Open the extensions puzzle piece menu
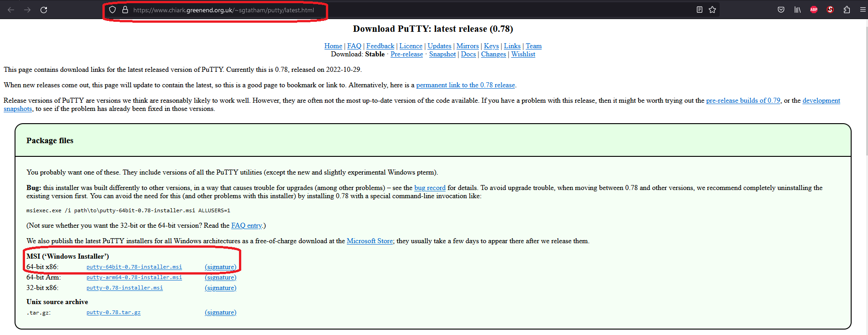868x335 pixels. 847,10
